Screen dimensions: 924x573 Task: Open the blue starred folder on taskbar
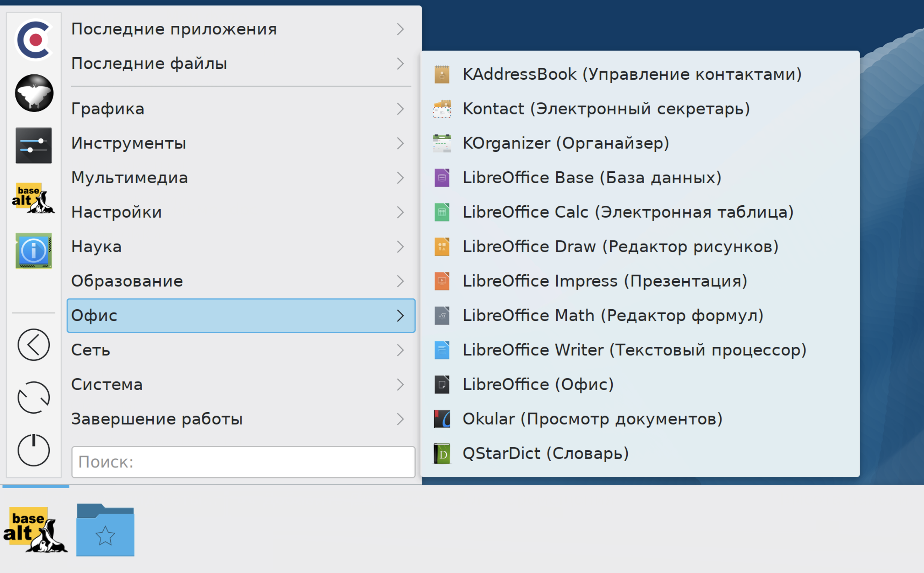(x=105, y=530)
